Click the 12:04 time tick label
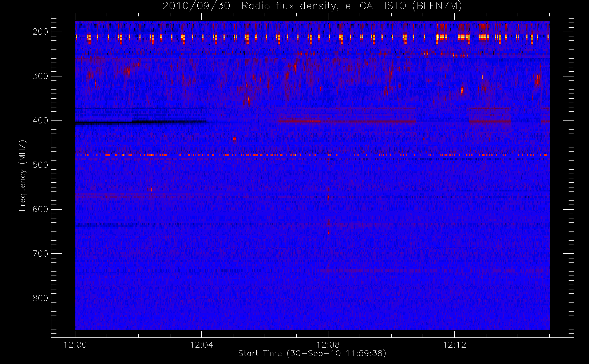This screenshot has width=589, height=364. tap(201, 345)
